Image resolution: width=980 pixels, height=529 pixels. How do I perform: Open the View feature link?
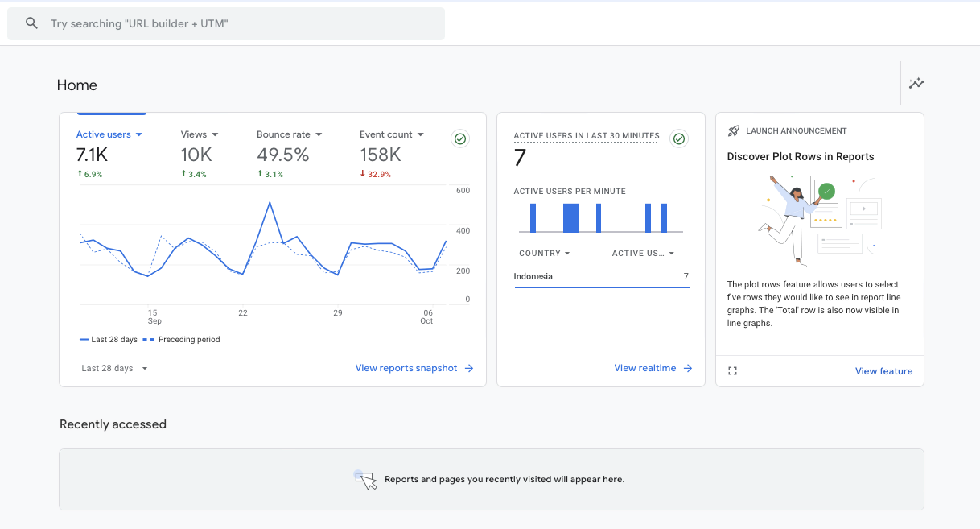pyautogui.click(x=883, y=371)
